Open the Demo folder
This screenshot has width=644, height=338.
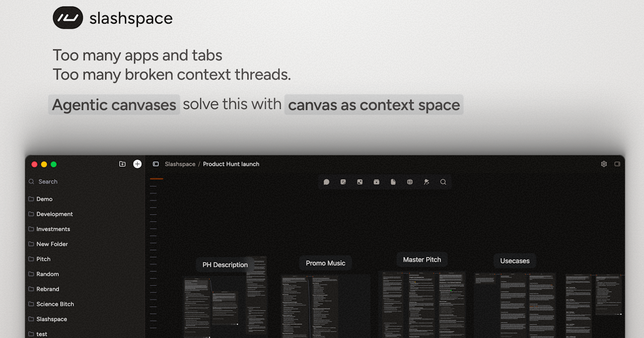[85, 199]
